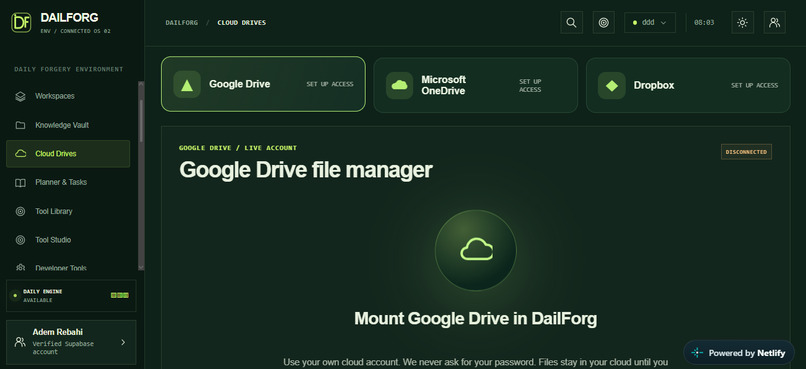Click the Cloud Drives cloud icon
The width and height of the screenshot is (806, 369).
click(x=21, y=154)
